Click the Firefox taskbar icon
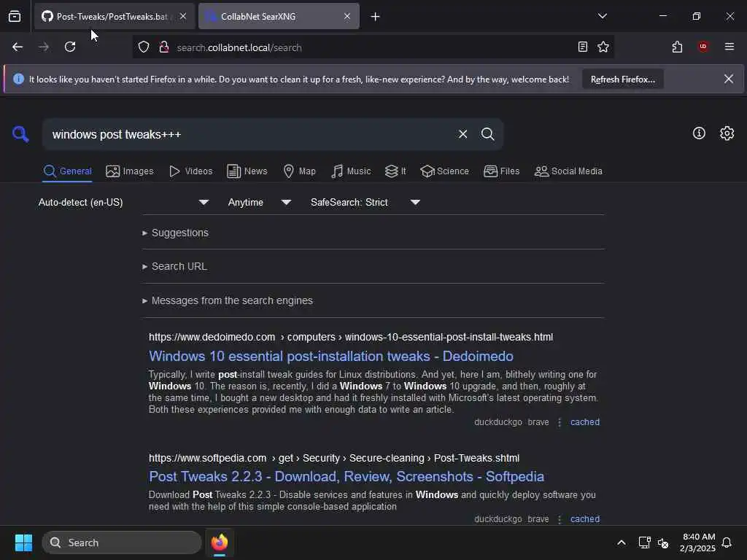 [220, 542]
